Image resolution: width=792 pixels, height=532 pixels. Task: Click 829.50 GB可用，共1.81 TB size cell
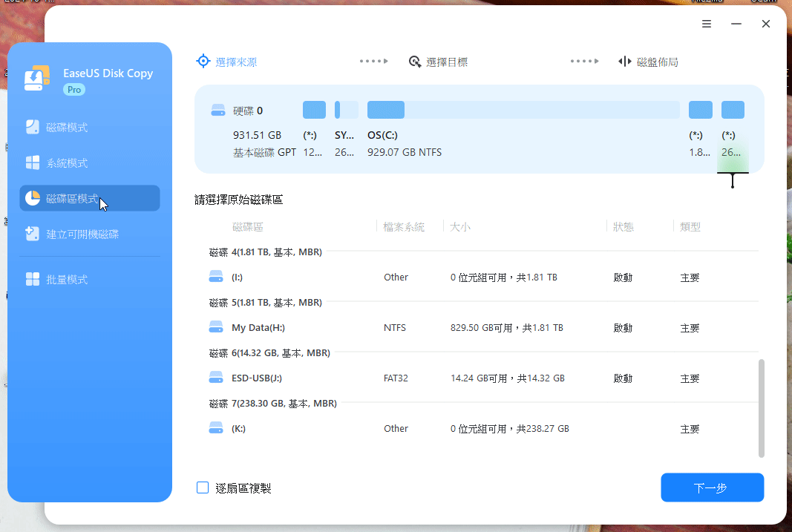tap(507, 327)
